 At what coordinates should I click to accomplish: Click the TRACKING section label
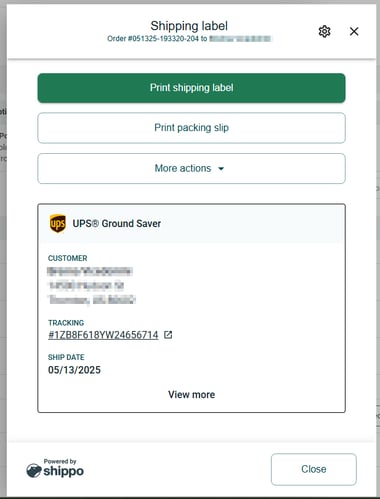pyautogui.click(x=66, y=323)
